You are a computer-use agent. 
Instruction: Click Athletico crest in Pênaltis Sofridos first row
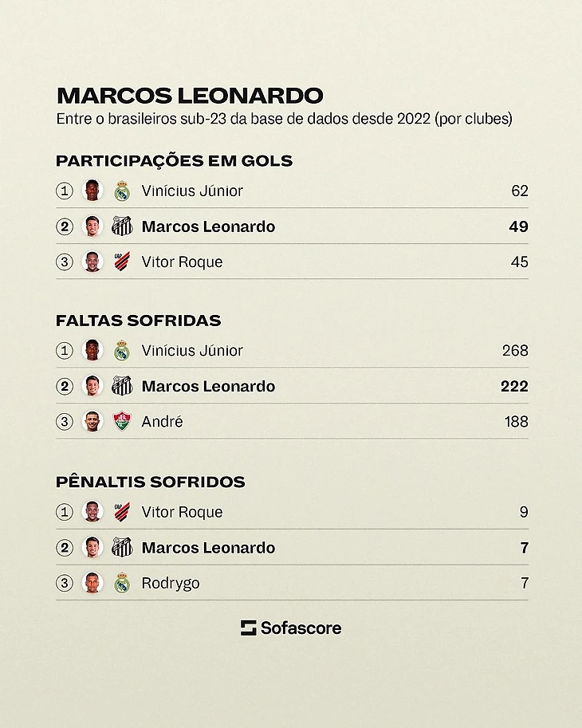(x=122, y=512)
